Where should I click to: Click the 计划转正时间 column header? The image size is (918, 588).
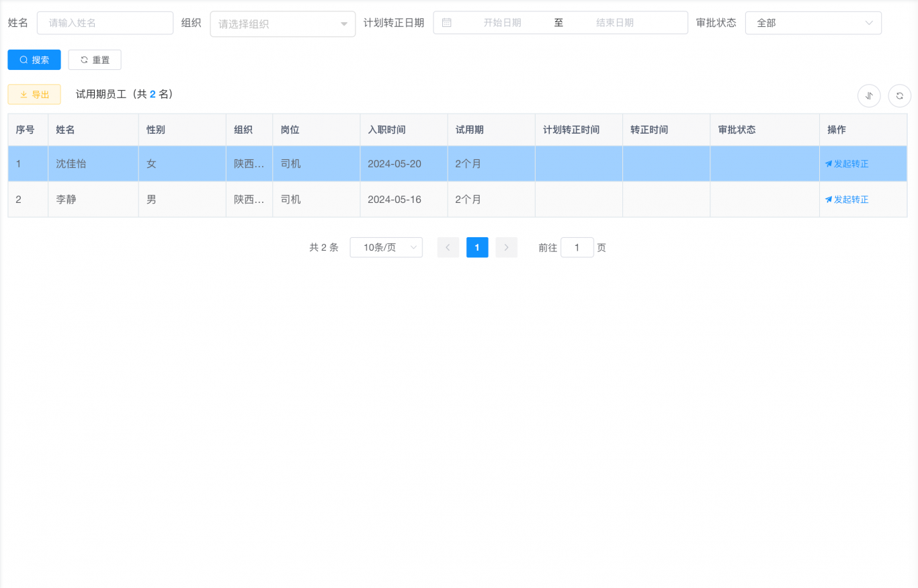(x=579, y=130)
